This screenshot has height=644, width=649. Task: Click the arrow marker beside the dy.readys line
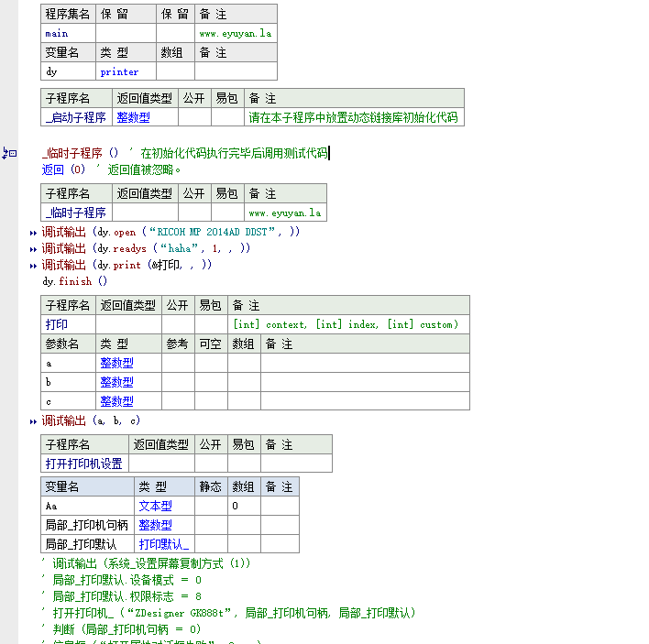pyautogui.click(x=34, y=249)
